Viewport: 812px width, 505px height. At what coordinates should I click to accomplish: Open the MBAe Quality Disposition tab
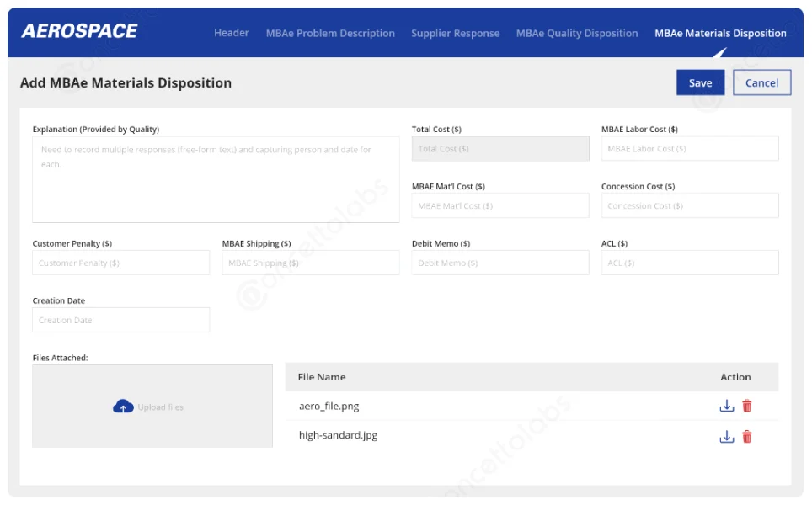point(576,33)
